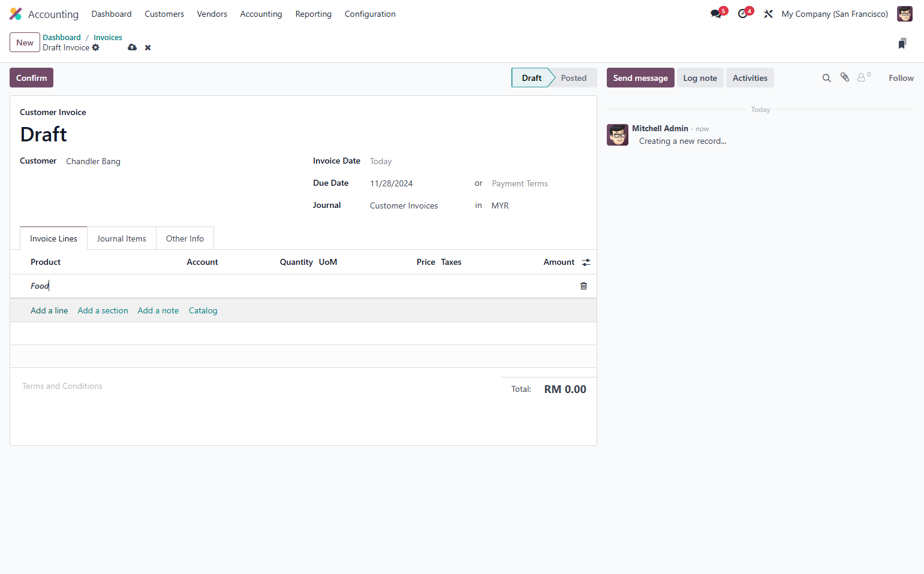Click the user avatar in top bar
This screenshot has width=924, height=574.
point(904,14)
